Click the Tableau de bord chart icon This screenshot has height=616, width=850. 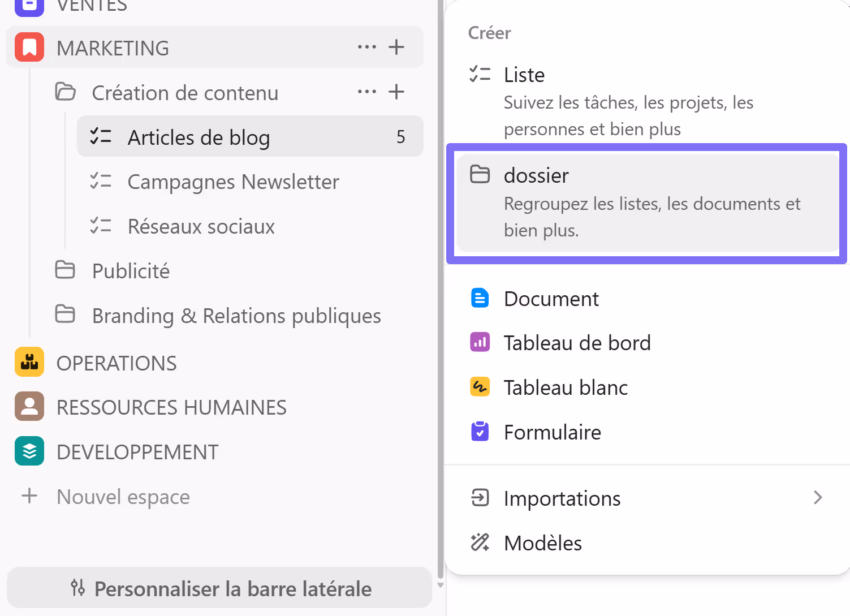[x=480, y=342]
